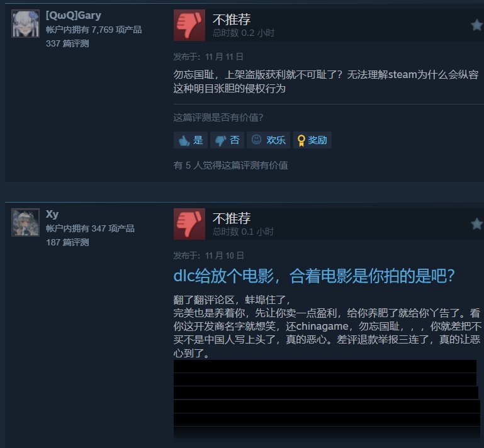View Xy's 187 reviews
Viewport: 484px width, 448px height.
pos(67,242)
